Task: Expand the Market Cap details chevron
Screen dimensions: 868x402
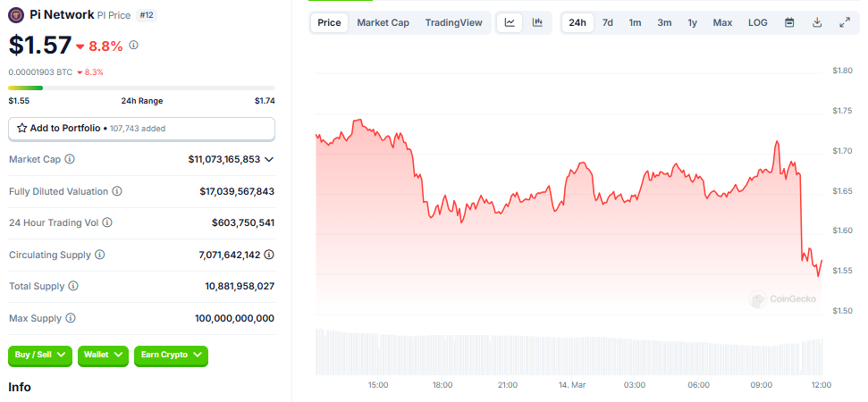Action: pyautogui.click(x=269, y=159)
